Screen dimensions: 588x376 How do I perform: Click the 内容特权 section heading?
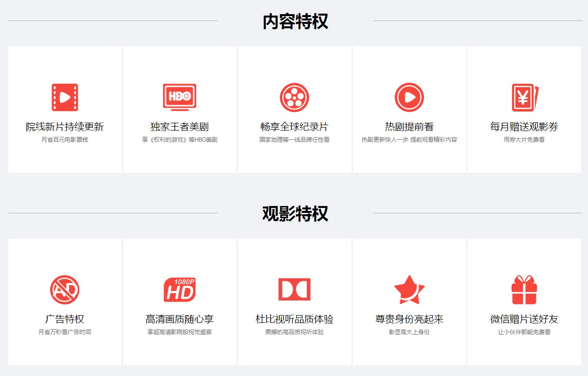pyautogui.click(x=295, y=21)
